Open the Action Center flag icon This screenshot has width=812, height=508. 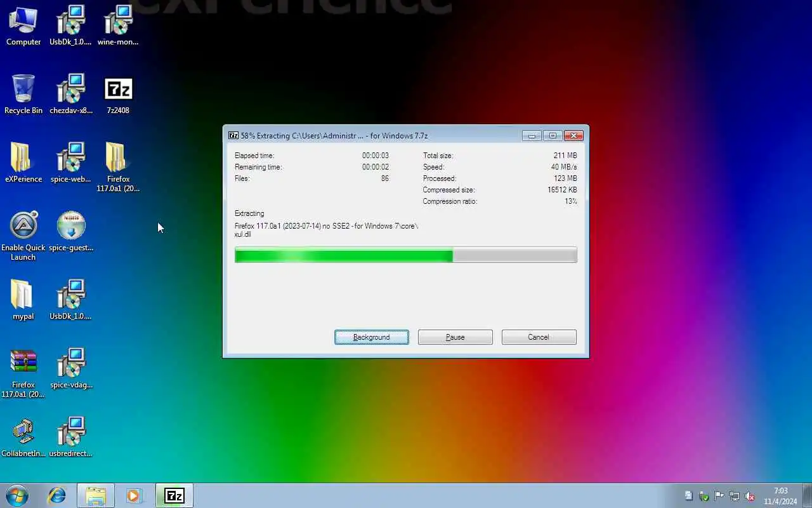[x=719, y=496]
